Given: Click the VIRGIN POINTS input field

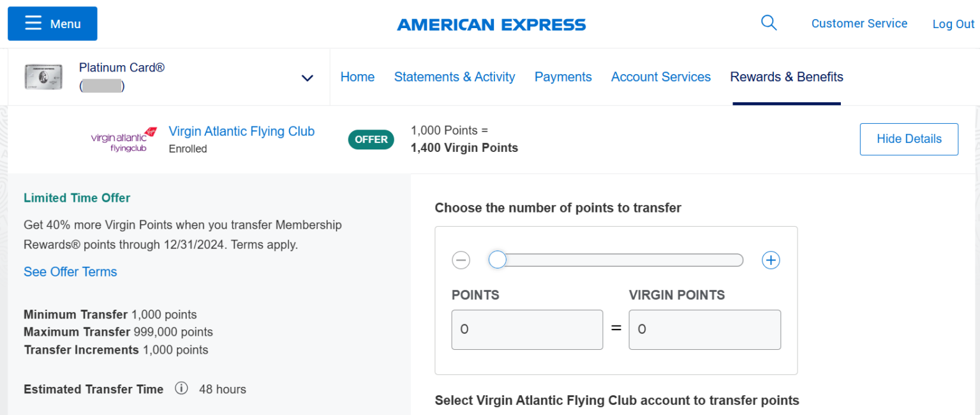Looking at the screenshot, I should tap(704, 329).
